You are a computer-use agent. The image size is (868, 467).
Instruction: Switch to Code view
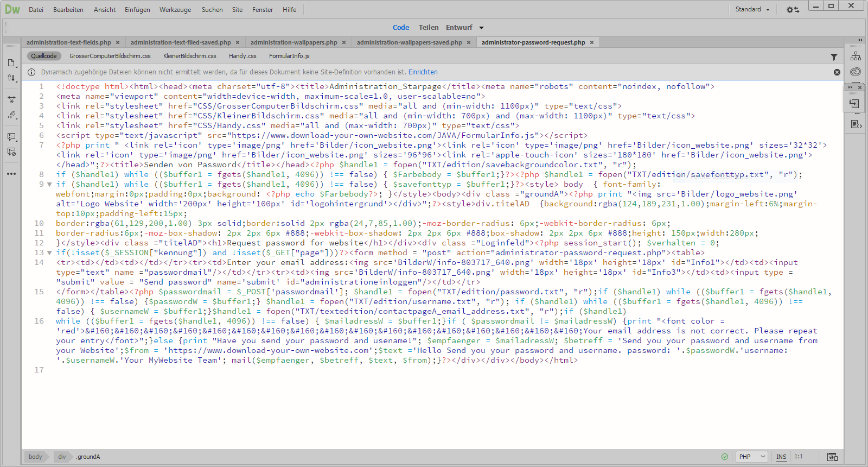[401, 28]
